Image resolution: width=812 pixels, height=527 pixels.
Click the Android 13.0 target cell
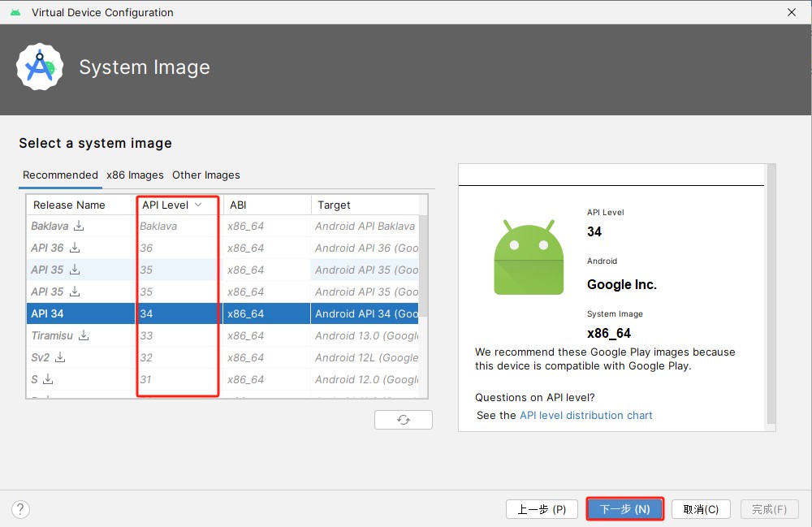pyautogui.click(x=365, y=335)
